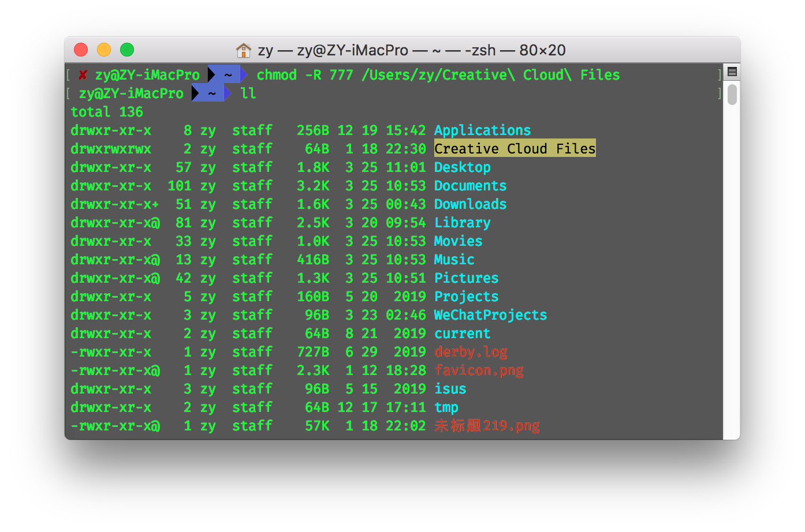
Task: Click the split pane icon above scrollbar
Action: click(x=732, y=72)
